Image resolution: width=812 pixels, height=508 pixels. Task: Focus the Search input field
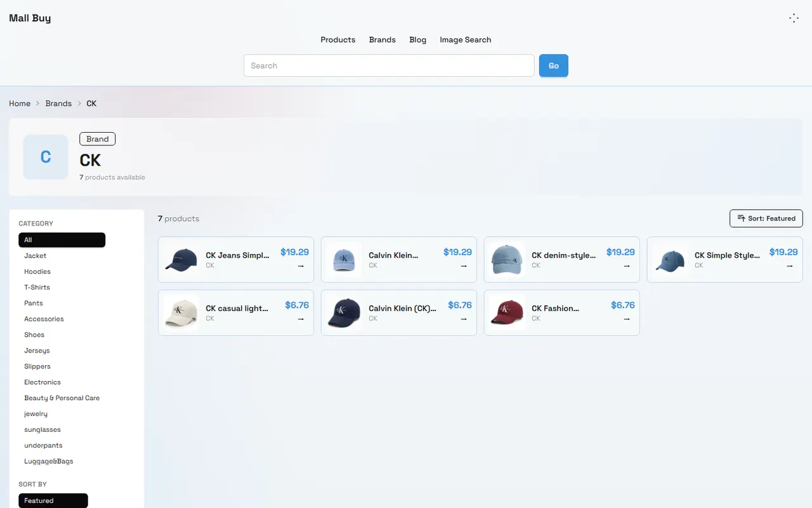coord(389,65)
